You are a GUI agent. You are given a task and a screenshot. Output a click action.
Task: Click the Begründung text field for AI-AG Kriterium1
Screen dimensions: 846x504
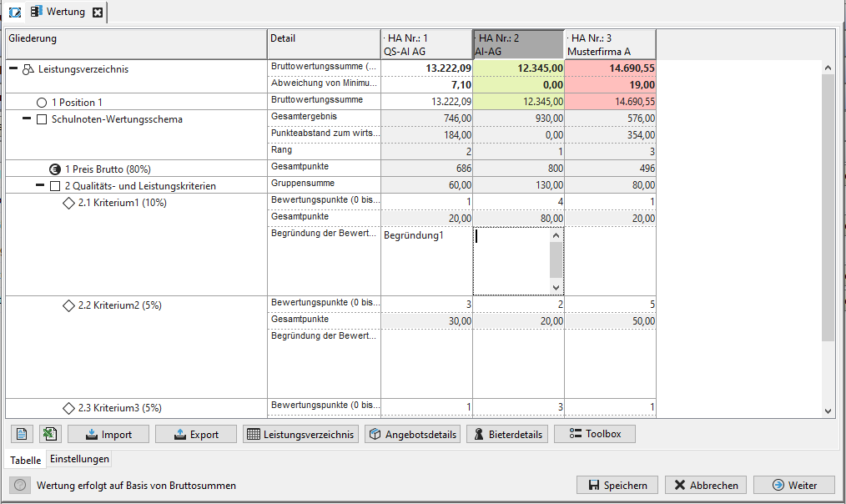point(512,261)
